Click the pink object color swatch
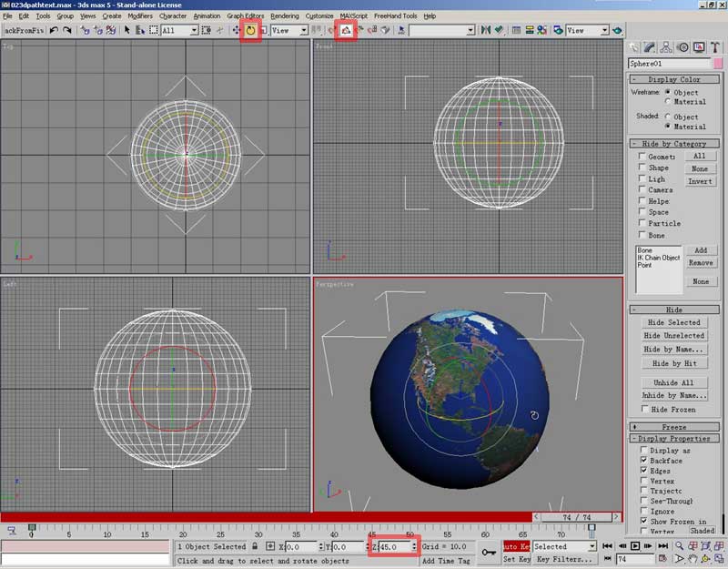Image resolution: width=728 pixels, height=569 pixels. pyautogui.click(x=718, y=64)
